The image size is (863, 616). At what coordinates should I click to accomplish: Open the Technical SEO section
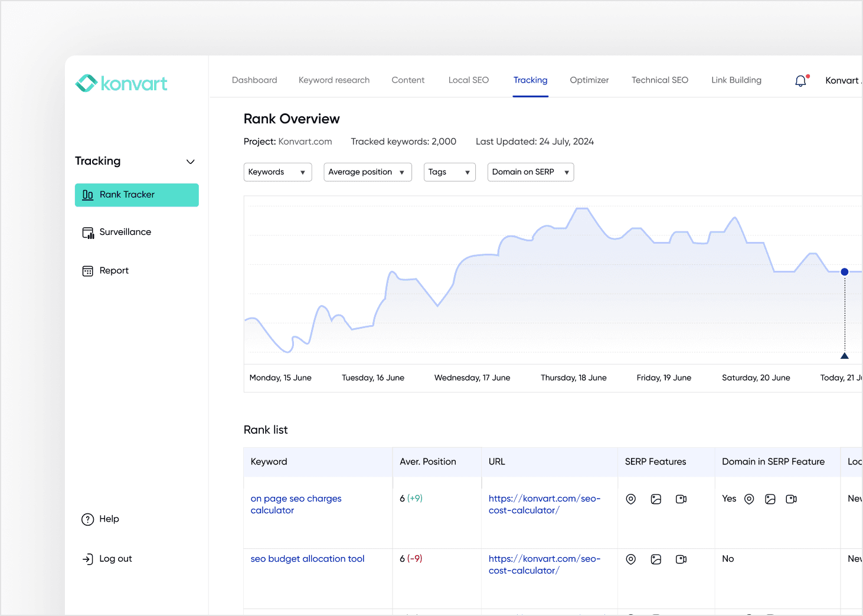click(x=660, y=80)
